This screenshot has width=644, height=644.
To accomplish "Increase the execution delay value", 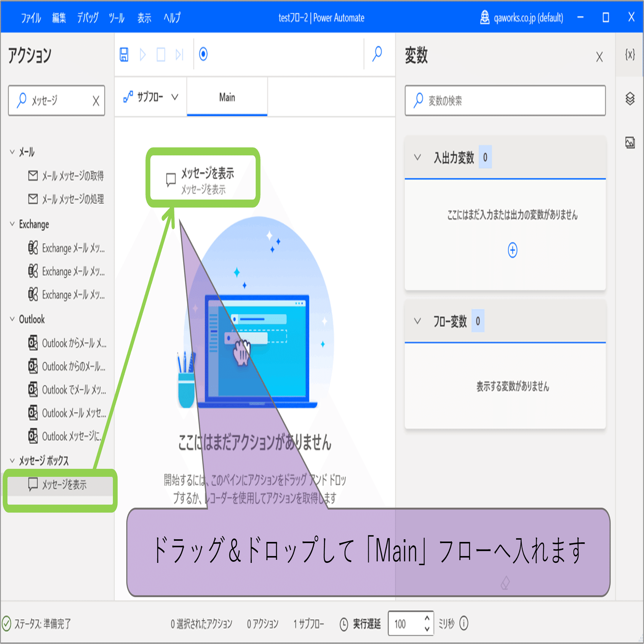I will (x=427, y=619).
